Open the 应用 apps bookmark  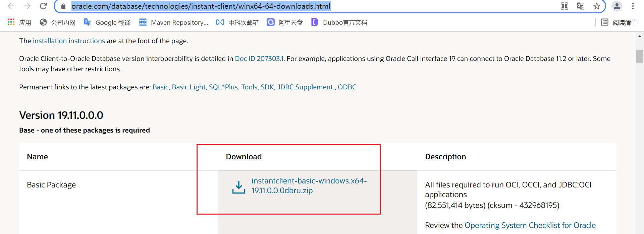click(19, 22)
